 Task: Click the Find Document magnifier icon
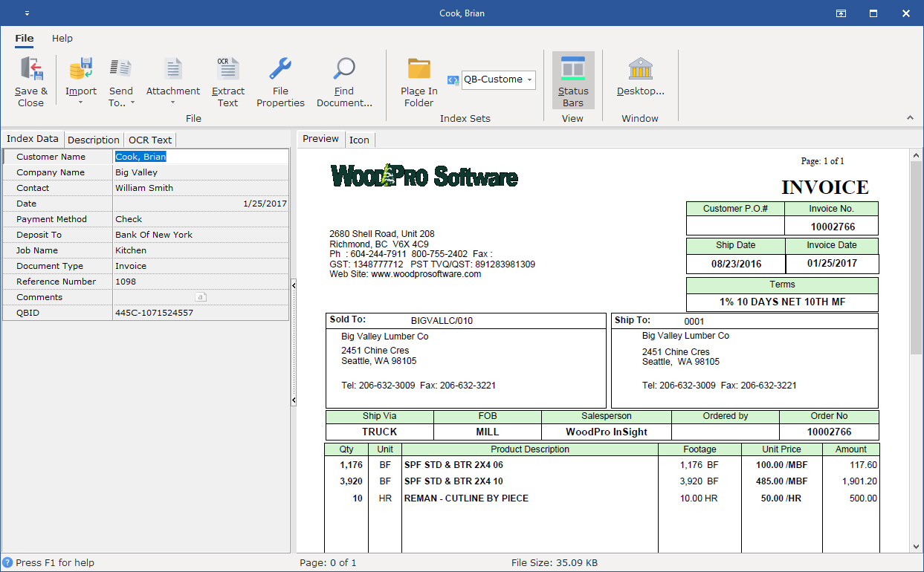(x=344, y=68)
